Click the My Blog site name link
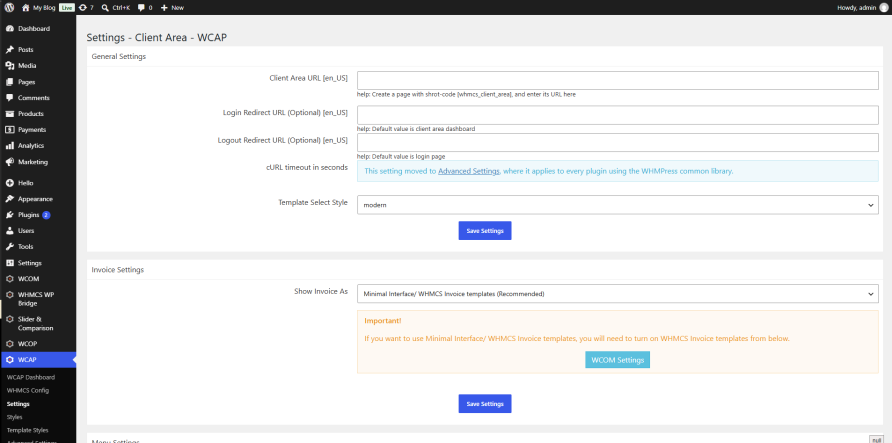 tap(44, 7)
